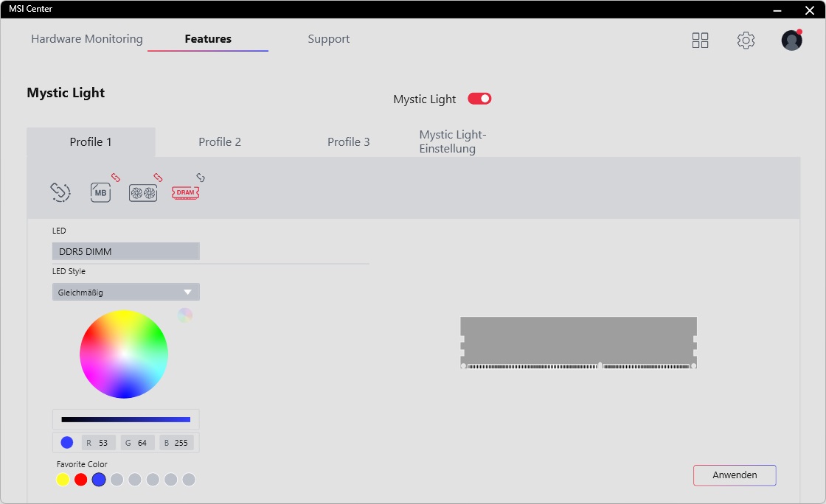This screenshot has width=826, height=504.
Task: Select the MB motherboard device icon
Action: (100, 192)
